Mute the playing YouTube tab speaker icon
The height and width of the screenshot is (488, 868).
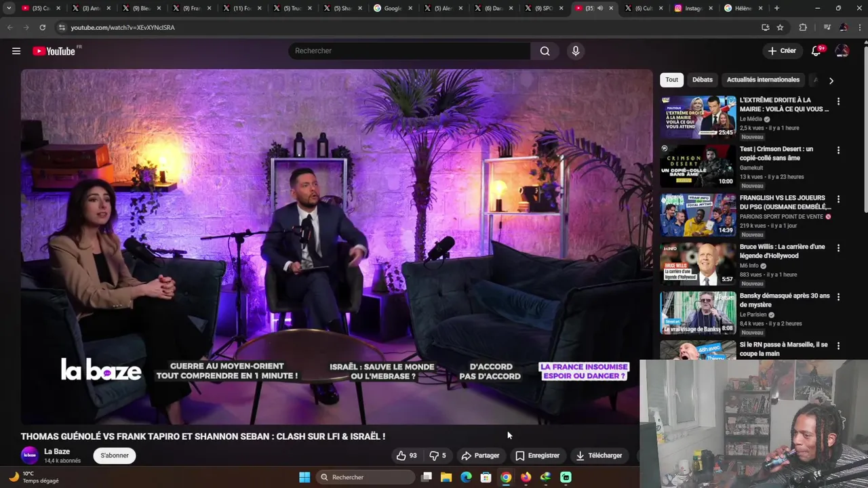(600, 8)
